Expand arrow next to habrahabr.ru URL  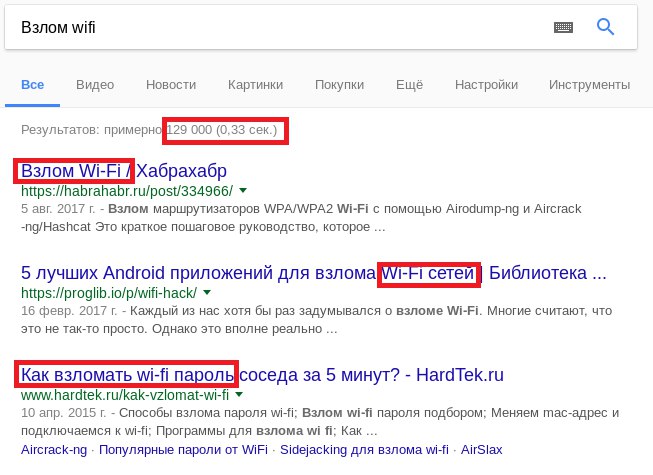pyautogui.click(x=243, y=191)
